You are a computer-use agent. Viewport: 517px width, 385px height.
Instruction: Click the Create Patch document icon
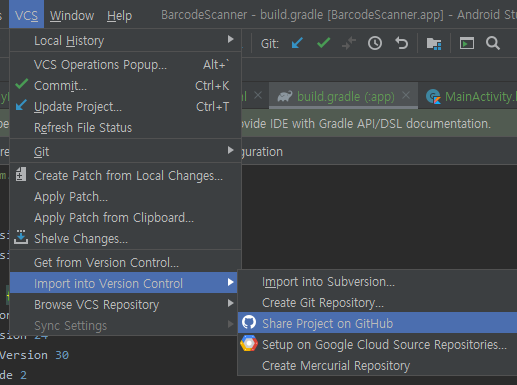click(x=21, y=174)
